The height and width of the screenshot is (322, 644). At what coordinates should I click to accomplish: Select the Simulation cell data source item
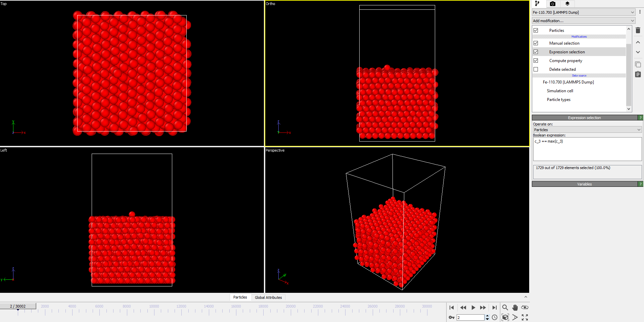tap(560, 91)
